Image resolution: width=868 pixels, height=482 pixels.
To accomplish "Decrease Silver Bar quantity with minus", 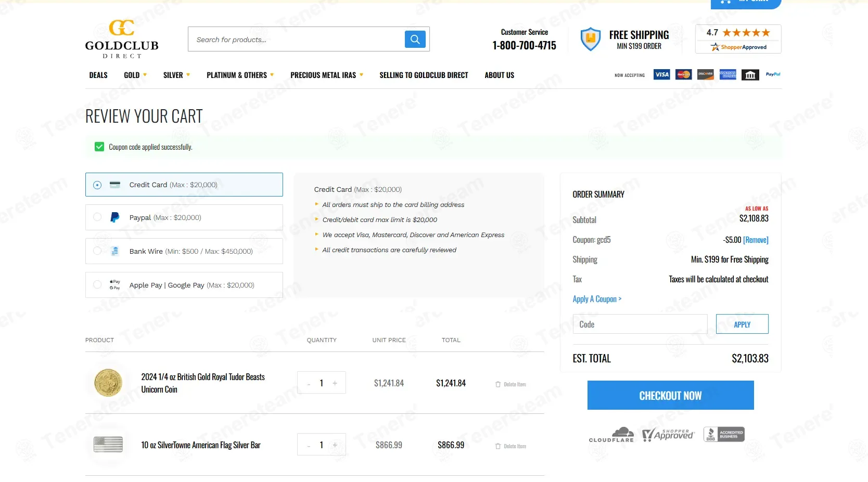I will click(x=309, y=446).
